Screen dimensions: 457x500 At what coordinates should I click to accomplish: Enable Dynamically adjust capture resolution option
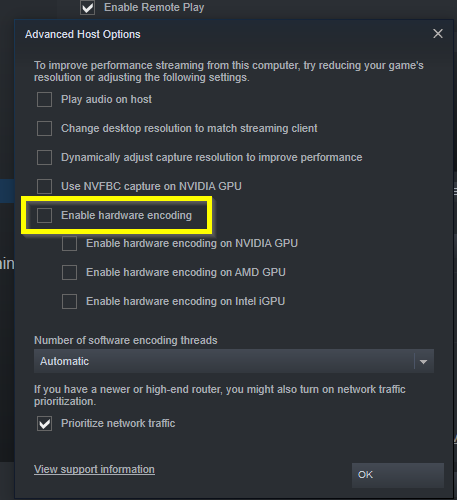pyautogui.click(x=44, y=157)
